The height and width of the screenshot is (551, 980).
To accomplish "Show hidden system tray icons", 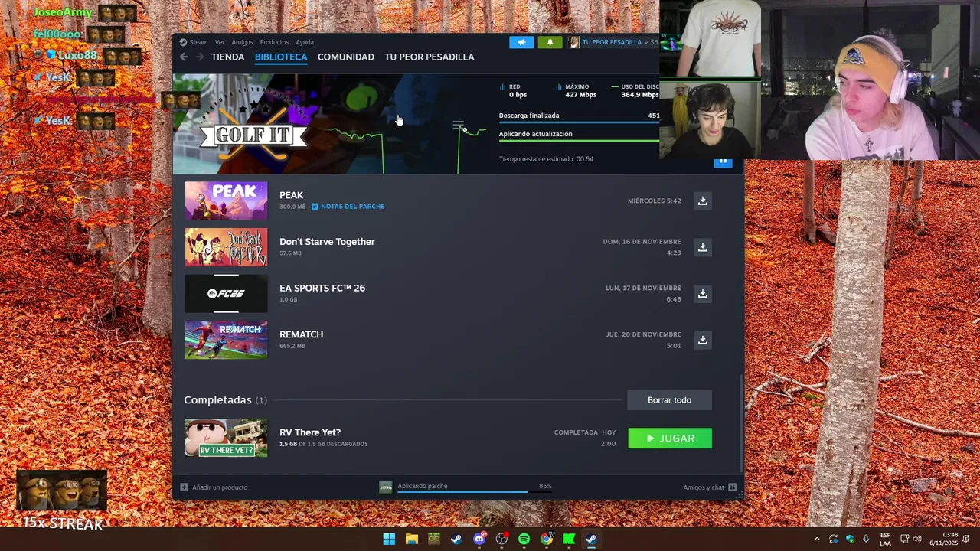I will pos(817,539).
